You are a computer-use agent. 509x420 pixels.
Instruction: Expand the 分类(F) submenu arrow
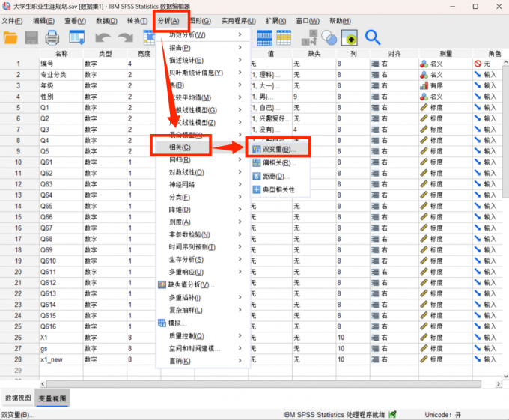pyautogui.click(x=240, y=197)
